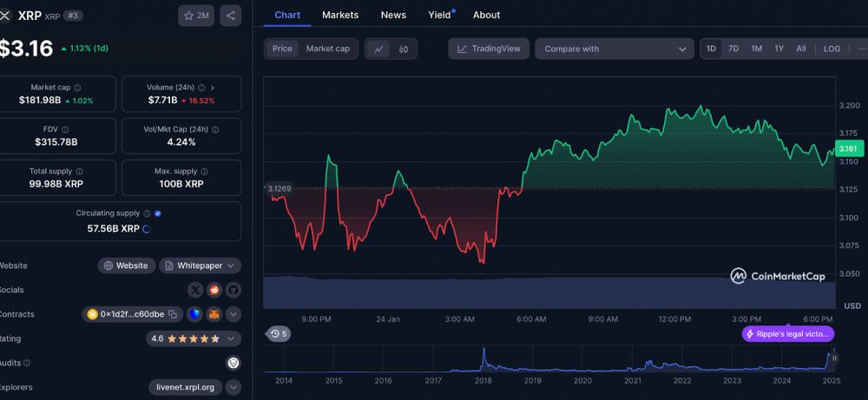Open Volume (24h) details arrow

coord(213,88)
